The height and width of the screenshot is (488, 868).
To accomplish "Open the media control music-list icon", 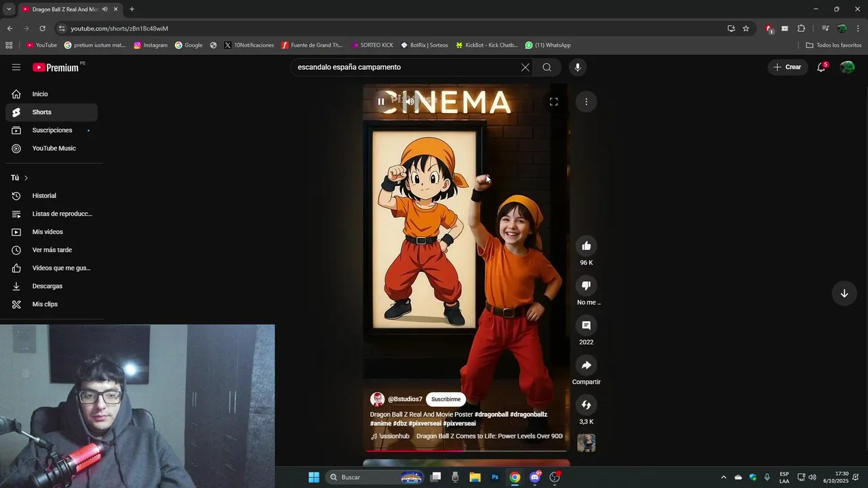I will (x=825, y=28).
